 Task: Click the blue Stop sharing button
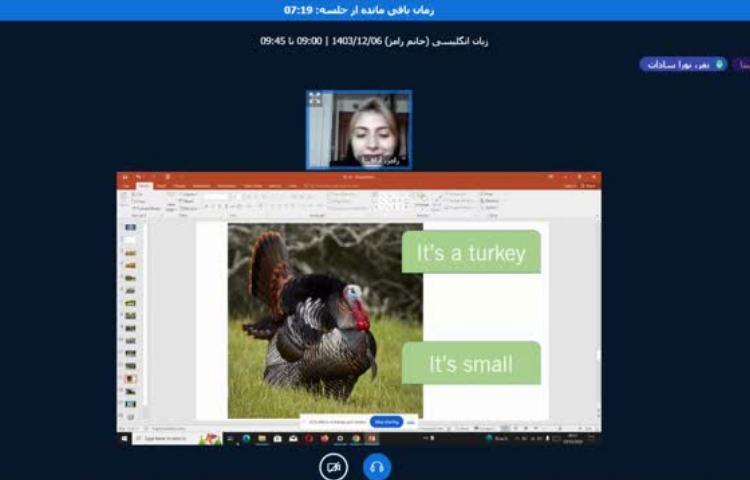pos(386,422)
